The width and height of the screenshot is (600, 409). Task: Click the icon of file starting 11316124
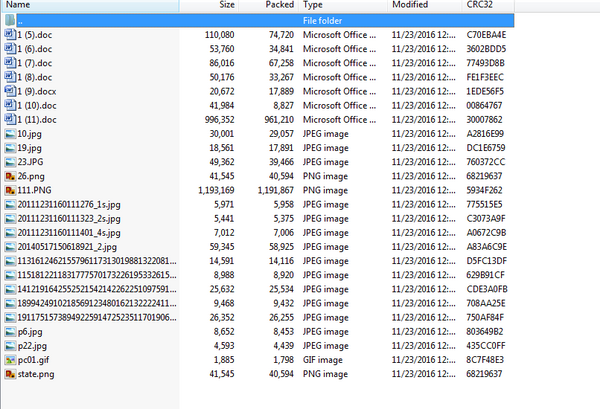(10, 261)
